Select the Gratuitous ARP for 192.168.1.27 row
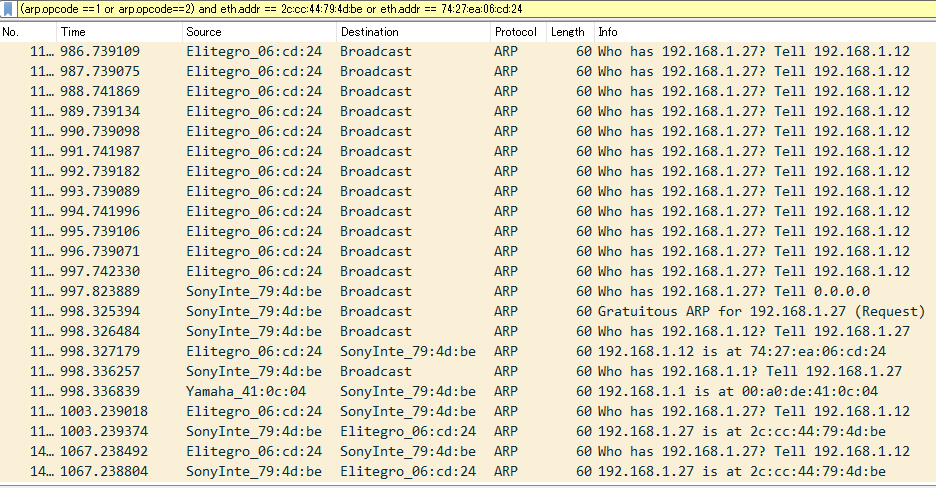This screenshot has width=936, height=488. 468,311
